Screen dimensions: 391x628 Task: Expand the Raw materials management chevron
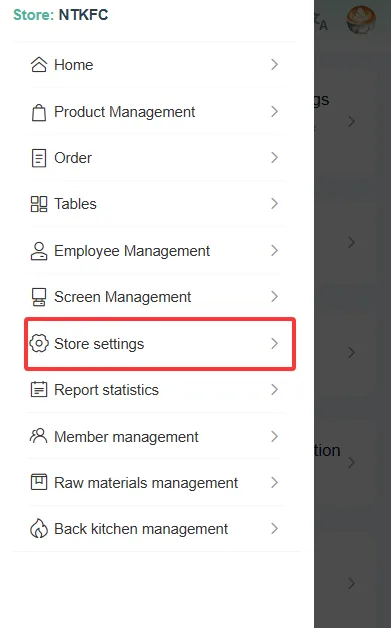(274, 482)
